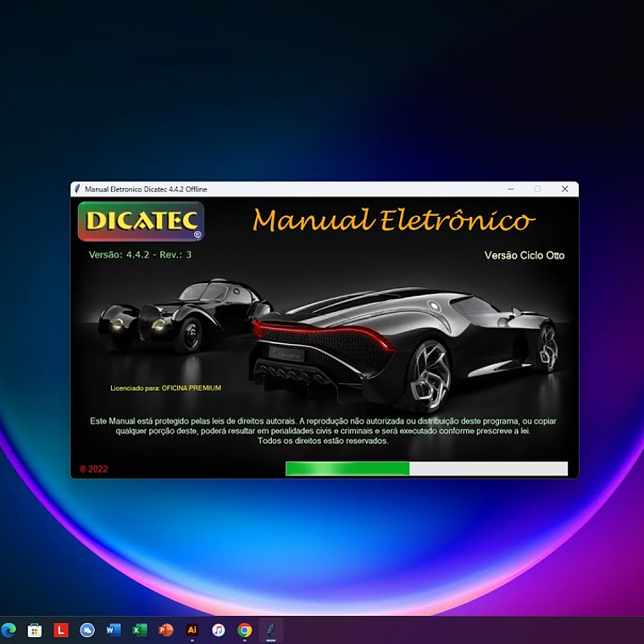
Task: Click the loading progress bar
Action: [426, 469]
